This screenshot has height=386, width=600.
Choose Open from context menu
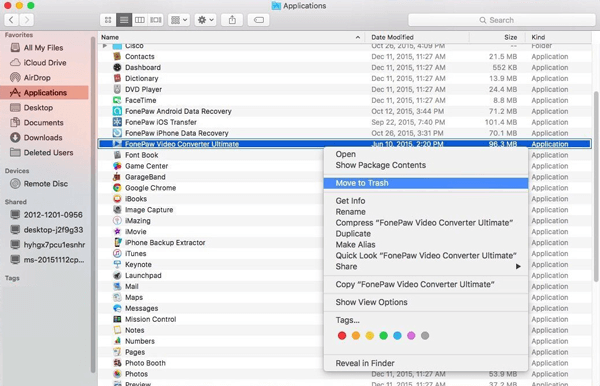[x=426, y=154]
